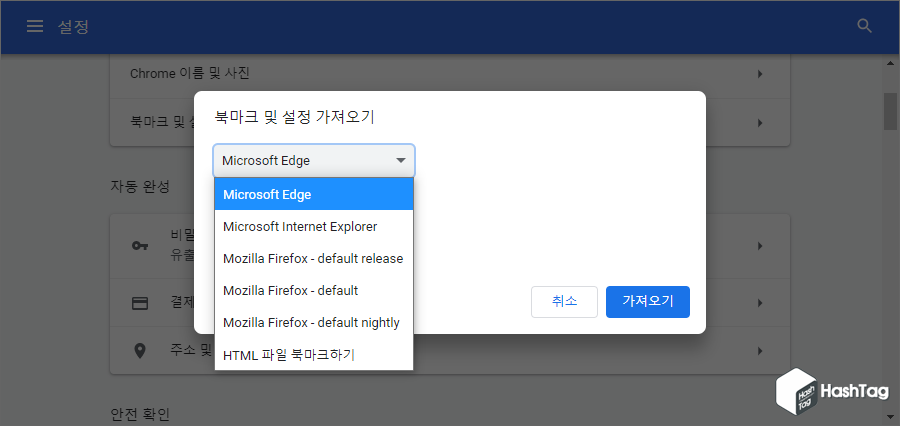Expand the payment methods row arrow

760,303
